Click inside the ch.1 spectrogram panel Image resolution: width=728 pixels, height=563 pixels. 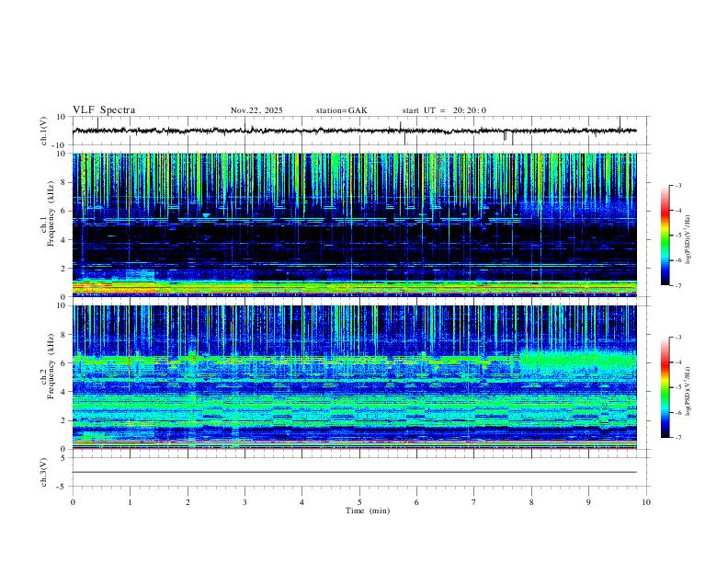point(354,224)
